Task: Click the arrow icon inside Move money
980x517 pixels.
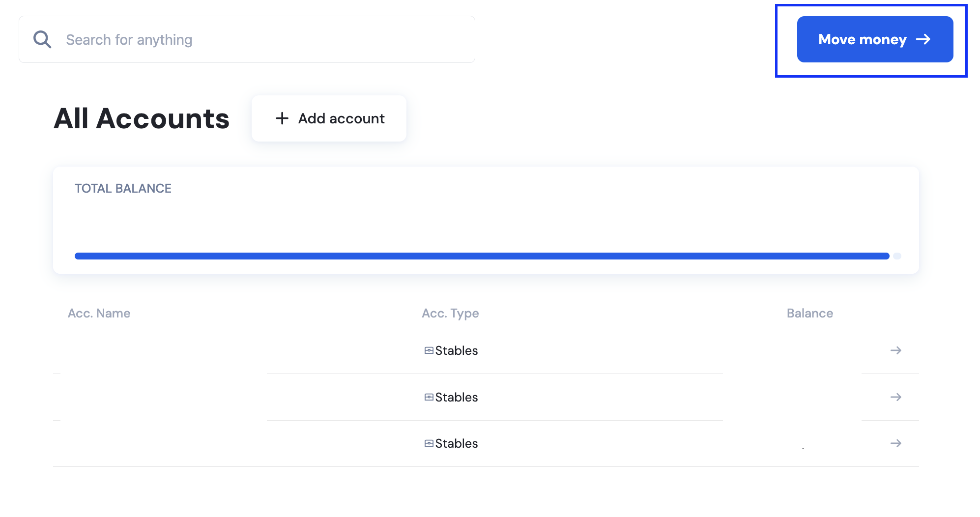Action: tap(923, 39)
